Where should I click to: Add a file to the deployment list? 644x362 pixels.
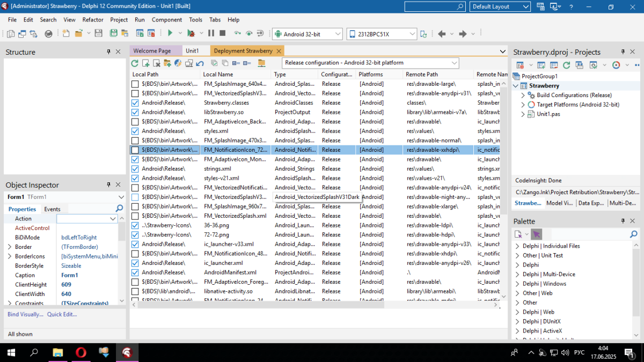coord(145,63)
